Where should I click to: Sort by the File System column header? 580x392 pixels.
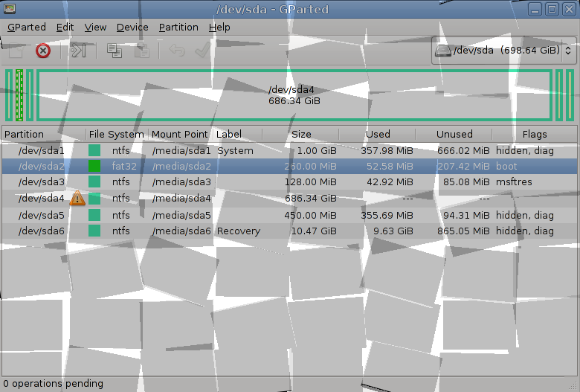tap(117, 135)
